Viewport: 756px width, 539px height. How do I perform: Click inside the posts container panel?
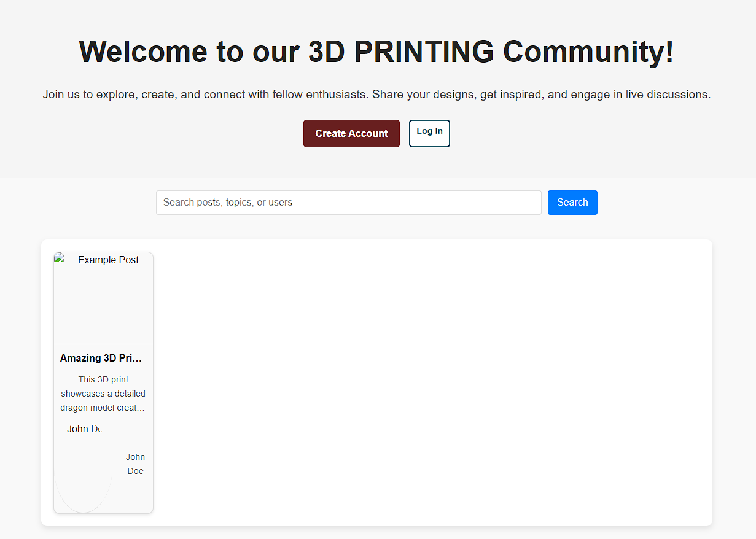(x=430, y=381)
